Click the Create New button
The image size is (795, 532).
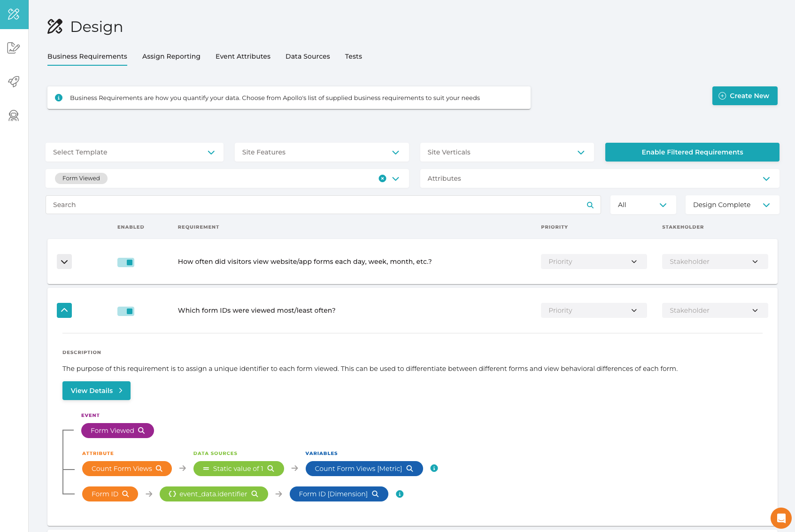click(744, 95)
